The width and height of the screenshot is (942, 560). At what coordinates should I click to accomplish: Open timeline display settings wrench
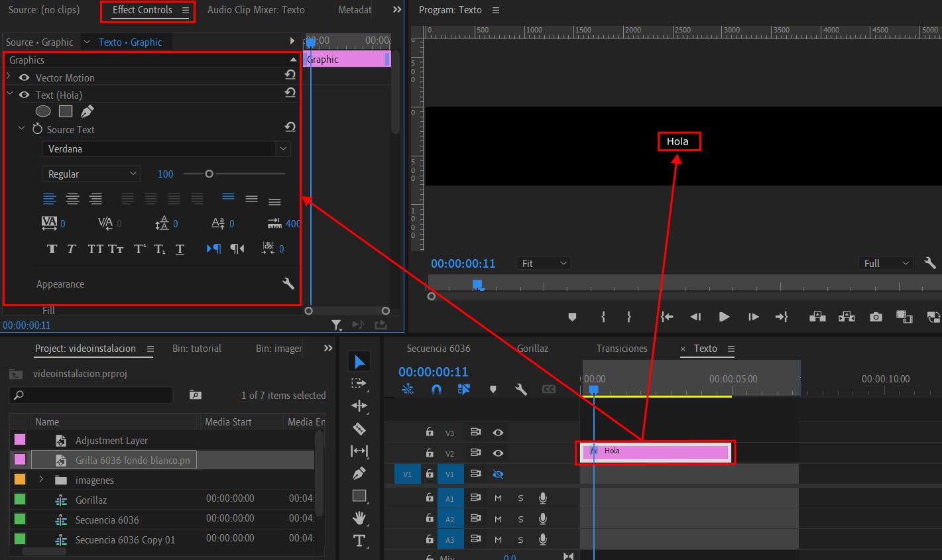(x=521, y=389)
